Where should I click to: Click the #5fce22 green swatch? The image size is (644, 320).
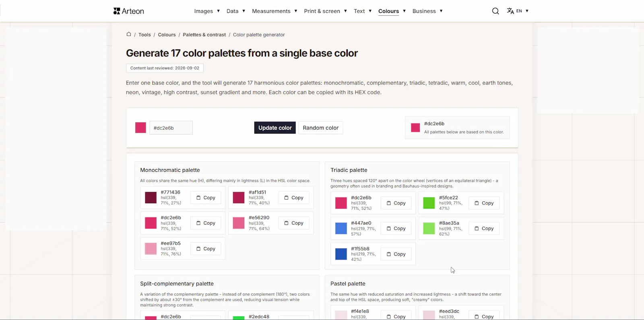point(429,203)
